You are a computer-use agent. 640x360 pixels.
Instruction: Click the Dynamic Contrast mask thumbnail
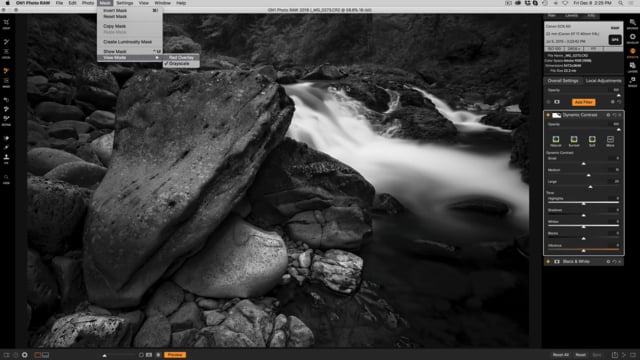point(557,115)
